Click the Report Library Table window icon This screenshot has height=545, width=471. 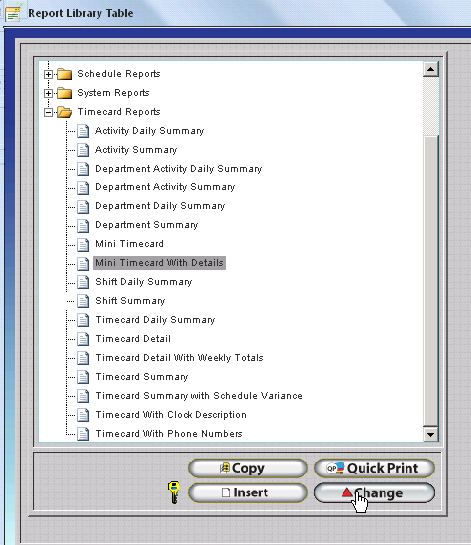pos(13,14)
